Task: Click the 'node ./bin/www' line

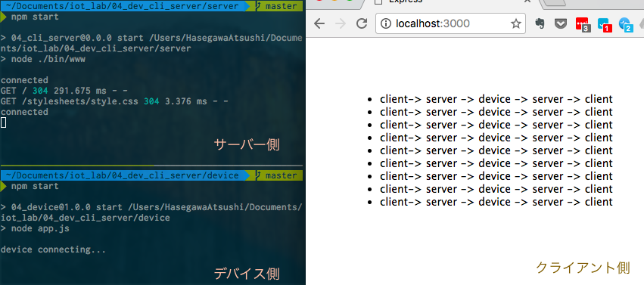Action: pos(43,59)
